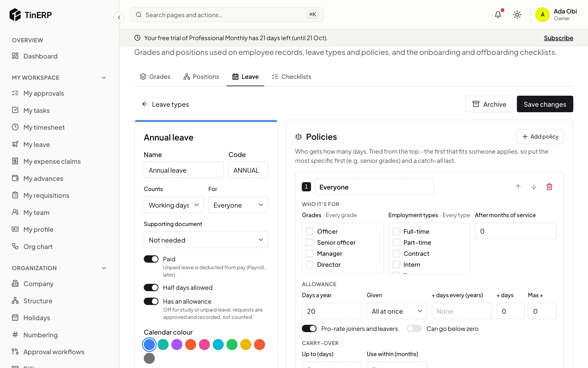
Task: Pick the purple calendar colour
Action: point(177,345)
